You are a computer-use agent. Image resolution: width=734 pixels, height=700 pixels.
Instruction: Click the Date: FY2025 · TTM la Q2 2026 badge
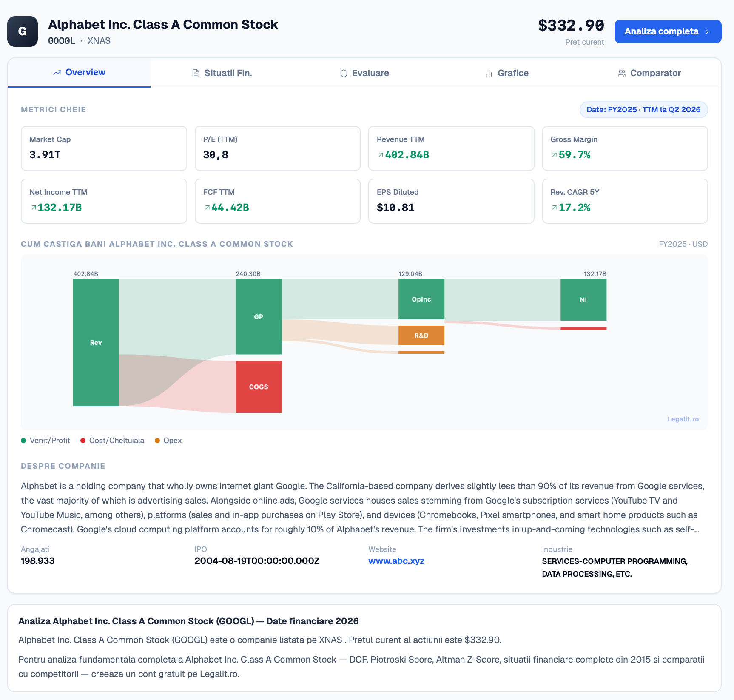tap(643, 110)
